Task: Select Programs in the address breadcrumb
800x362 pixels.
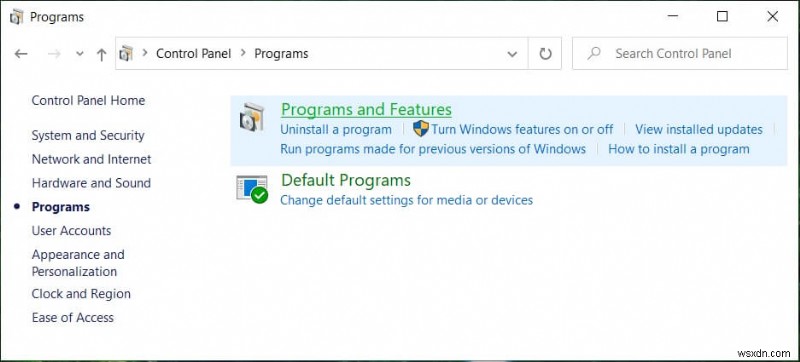Action: [x=281, y=54]
